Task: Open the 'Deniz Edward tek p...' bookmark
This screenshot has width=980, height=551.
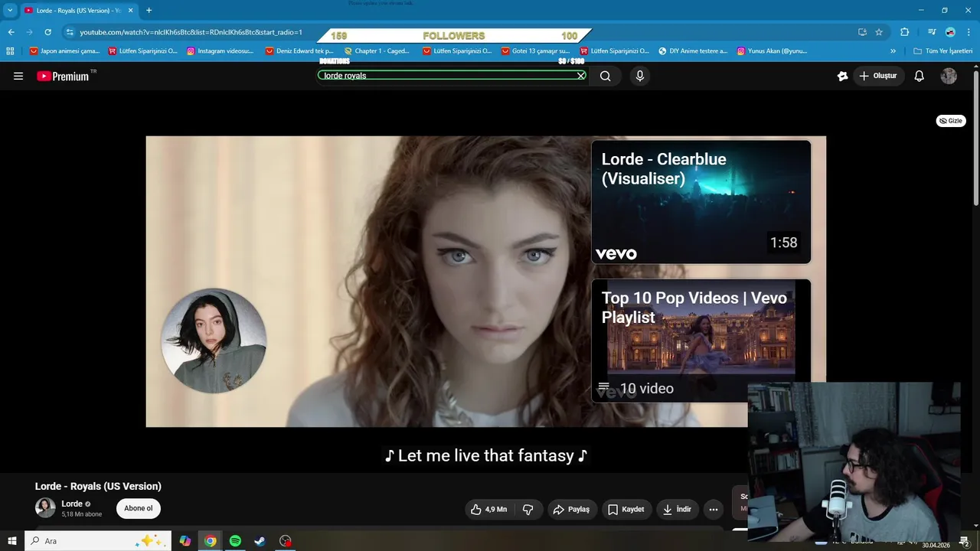Action: pos(299,51)
